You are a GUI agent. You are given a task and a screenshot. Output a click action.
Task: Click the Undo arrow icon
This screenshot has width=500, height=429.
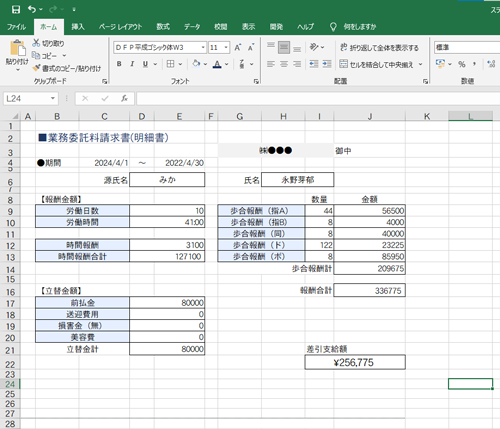tap(32, 9)
